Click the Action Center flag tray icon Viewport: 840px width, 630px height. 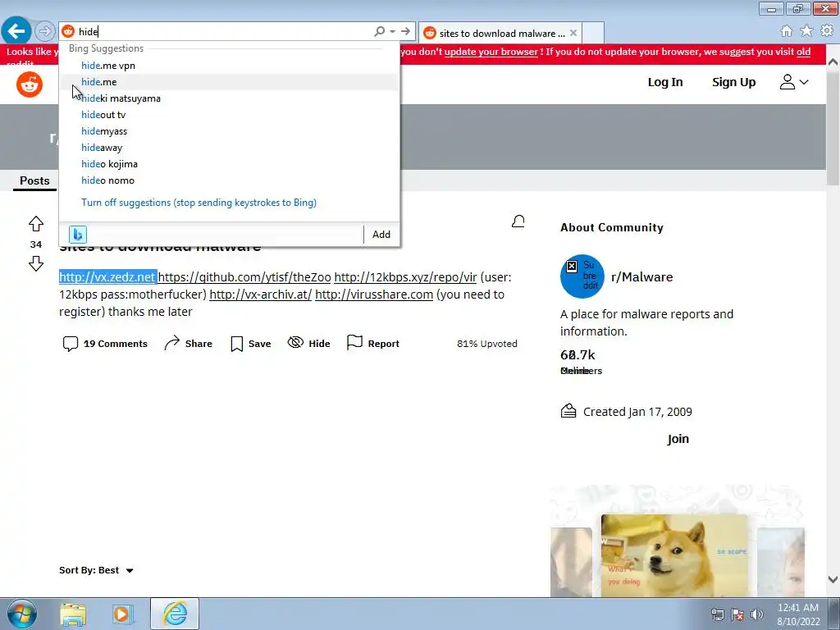point(737,614)
